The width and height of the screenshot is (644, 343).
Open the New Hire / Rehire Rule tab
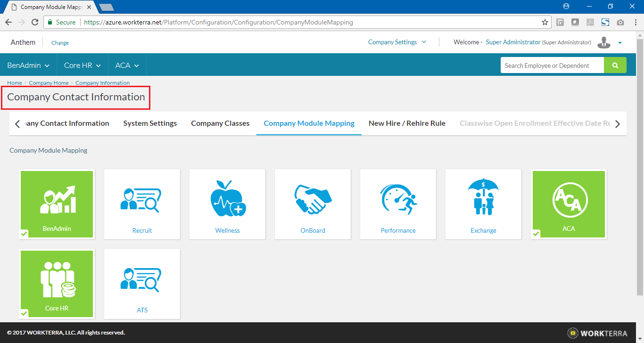[x=407, y=123]
